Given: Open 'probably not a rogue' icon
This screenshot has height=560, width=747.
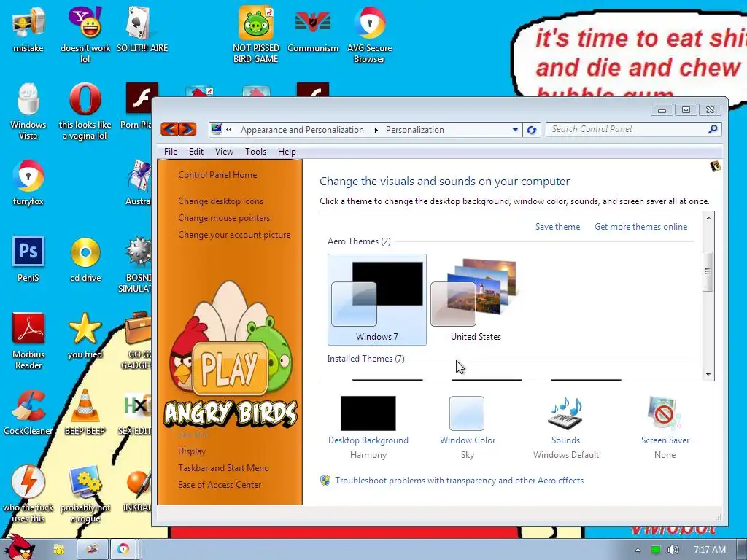Looking at the screenshot, I should coord(85,494).
